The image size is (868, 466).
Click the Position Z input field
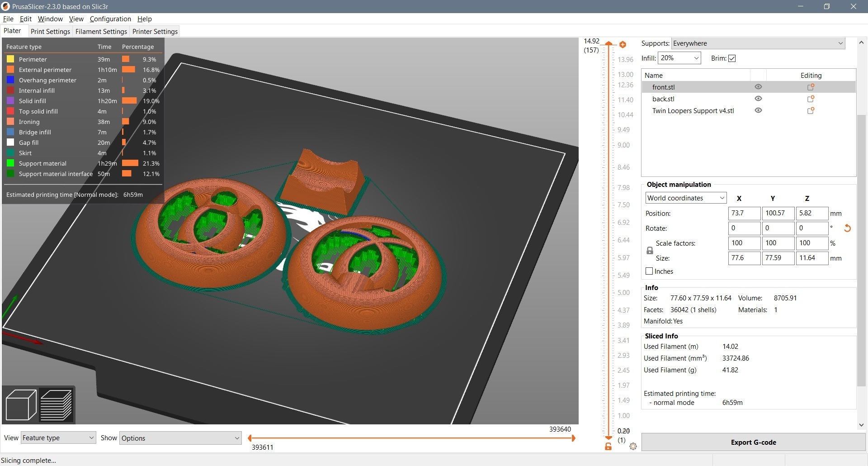click(x=812, y=213)
